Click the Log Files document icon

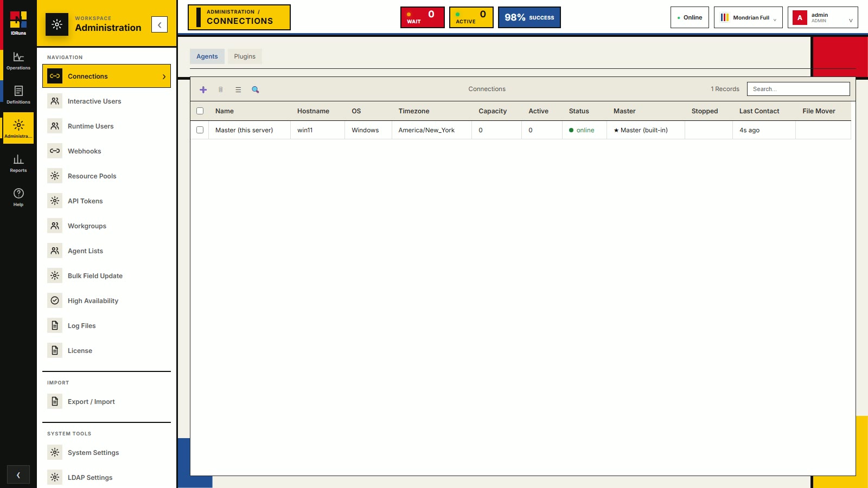55,325
